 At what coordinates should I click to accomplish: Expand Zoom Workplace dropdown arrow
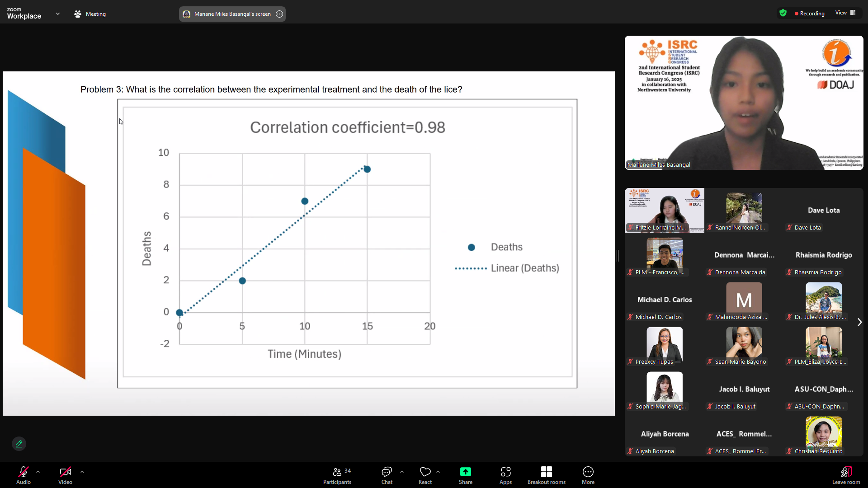pos(58,14)
